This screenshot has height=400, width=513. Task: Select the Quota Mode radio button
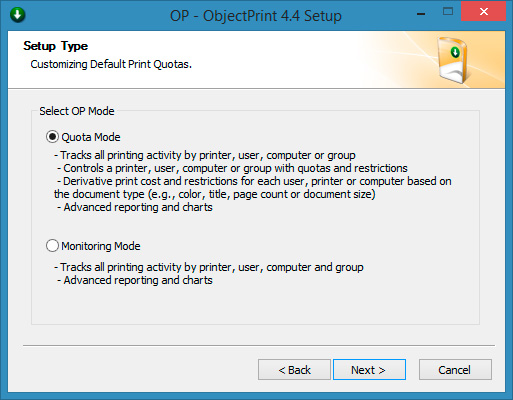(x=52, y=137)
